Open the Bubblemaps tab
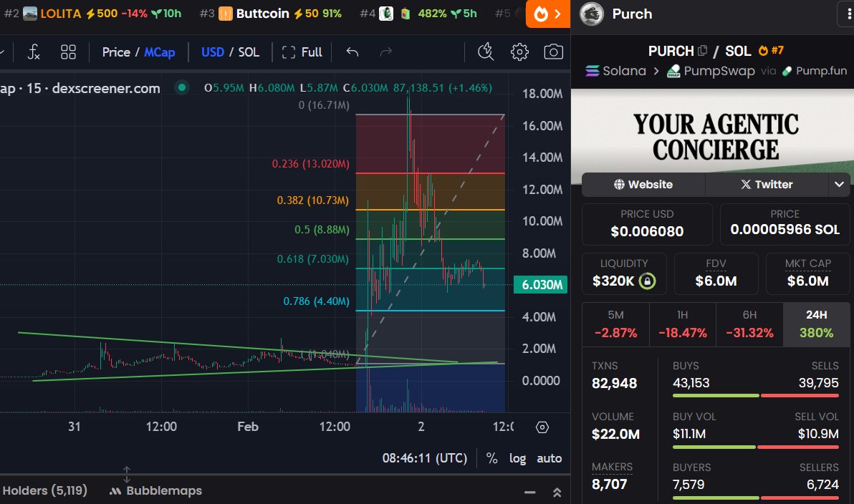854x504 pixels. point(155,491)
